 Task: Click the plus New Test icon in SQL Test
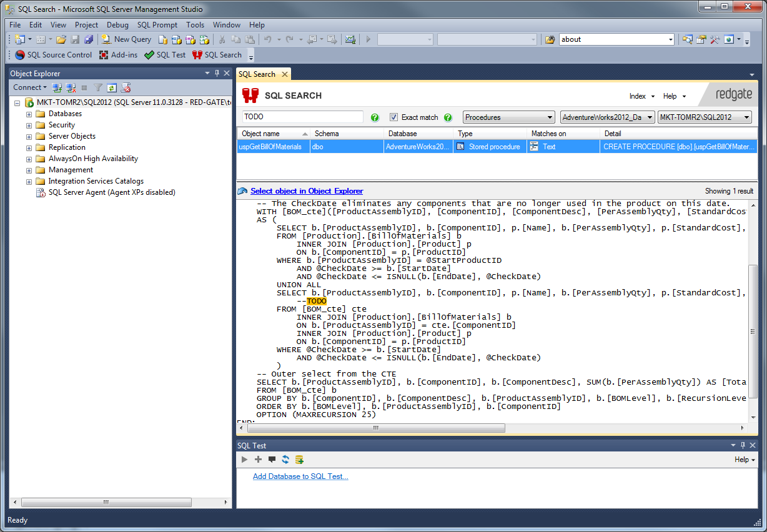point(258,460)
